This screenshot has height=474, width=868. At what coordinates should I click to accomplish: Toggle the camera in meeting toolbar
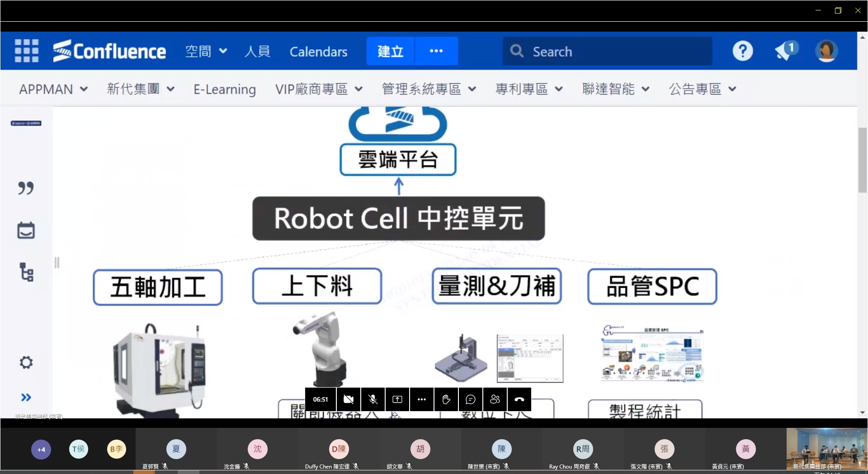pyautogui.click(x=348, y=399)
